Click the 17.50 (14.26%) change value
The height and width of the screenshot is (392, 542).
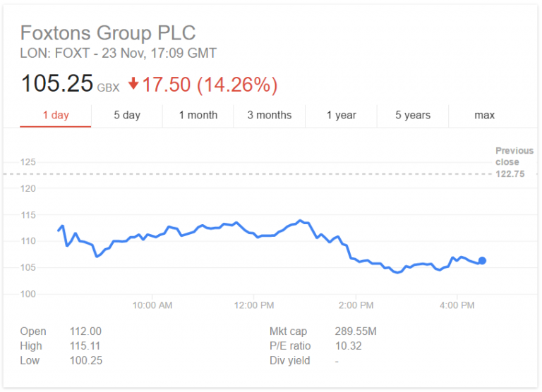(210, 85)
